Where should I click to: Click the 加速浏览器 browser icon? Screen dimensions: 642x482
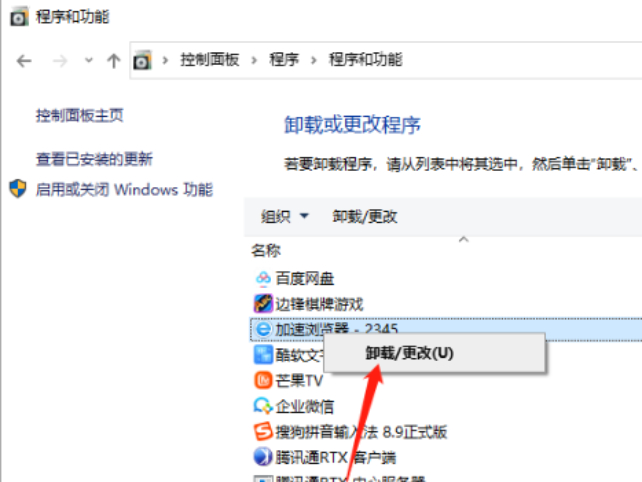click(x=263, y=329)
